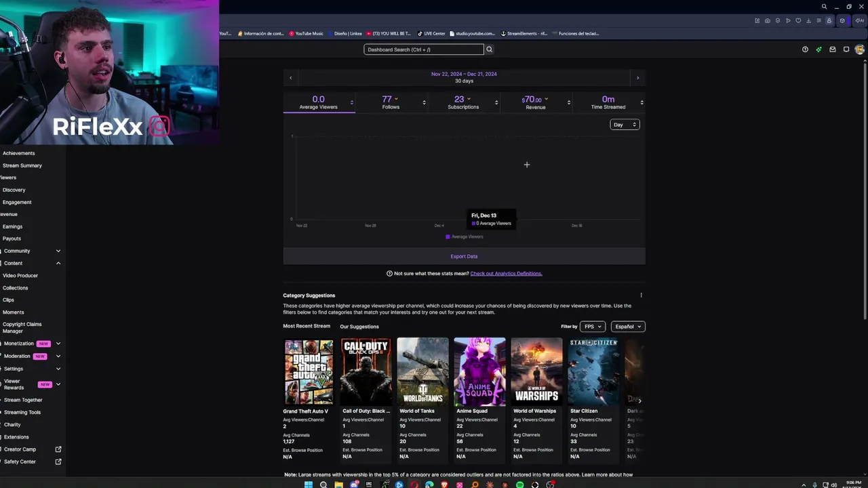Open Brave browser from the taskbar
The height and width of the screenshot is (488, 868).
(x=445, y=485)
